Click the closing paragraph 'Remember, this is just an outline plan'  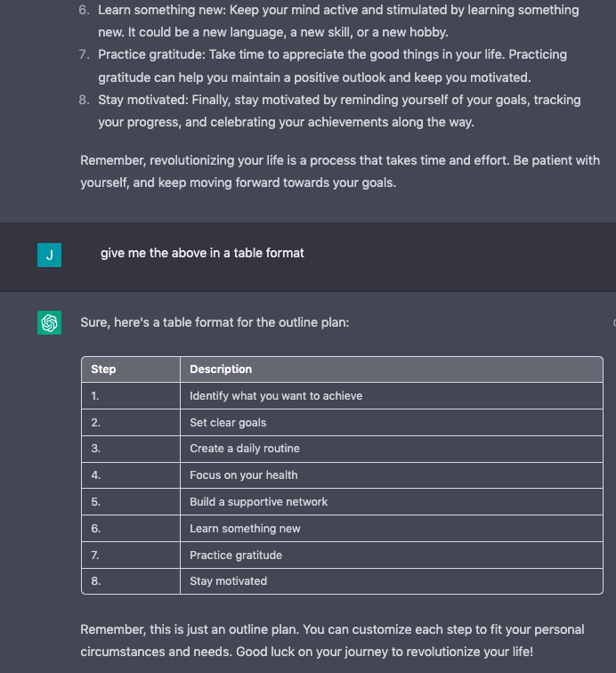click(332, 640)
